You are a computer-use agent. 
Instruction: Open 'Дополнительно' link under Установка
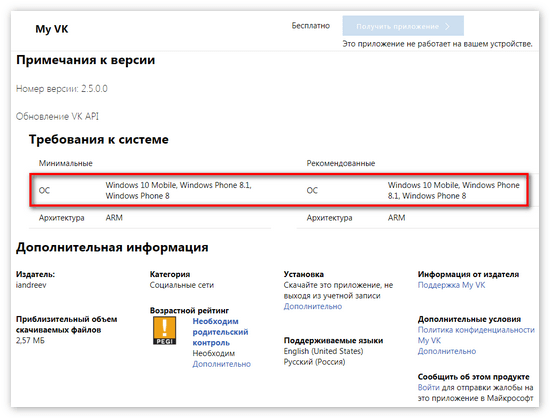[x=313, y=306]
